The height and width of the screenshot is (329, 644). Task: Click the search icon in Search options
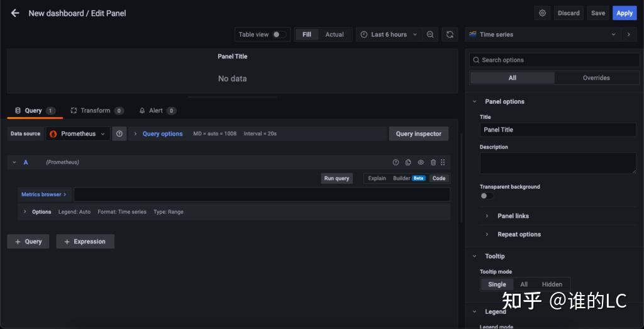click(x=476, y=60)
